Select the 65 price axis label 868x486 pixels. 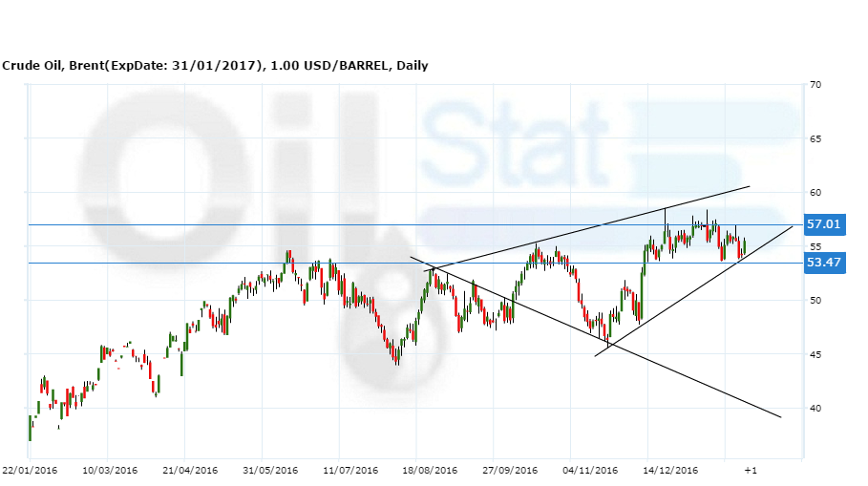point(816,139)
